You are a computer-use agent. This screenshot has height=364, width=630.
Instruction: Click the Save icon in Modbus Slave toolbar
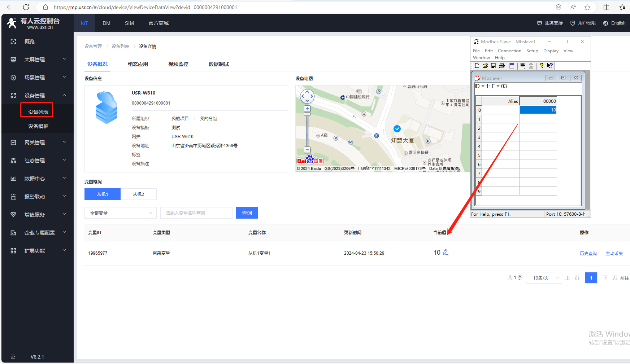point(493,66)
